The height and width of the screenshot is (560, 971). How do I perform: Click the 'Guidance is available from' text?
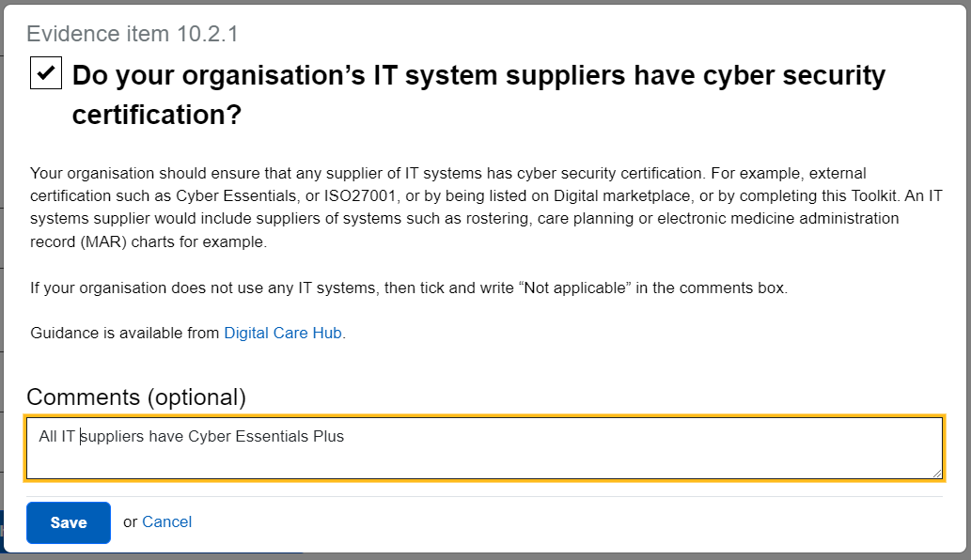pos(124,333)
